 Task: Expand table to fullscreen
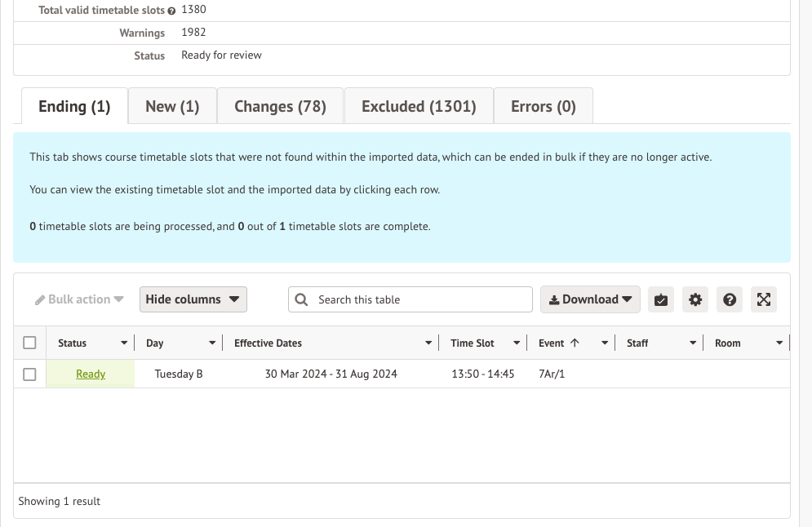[x=764, y=299]
